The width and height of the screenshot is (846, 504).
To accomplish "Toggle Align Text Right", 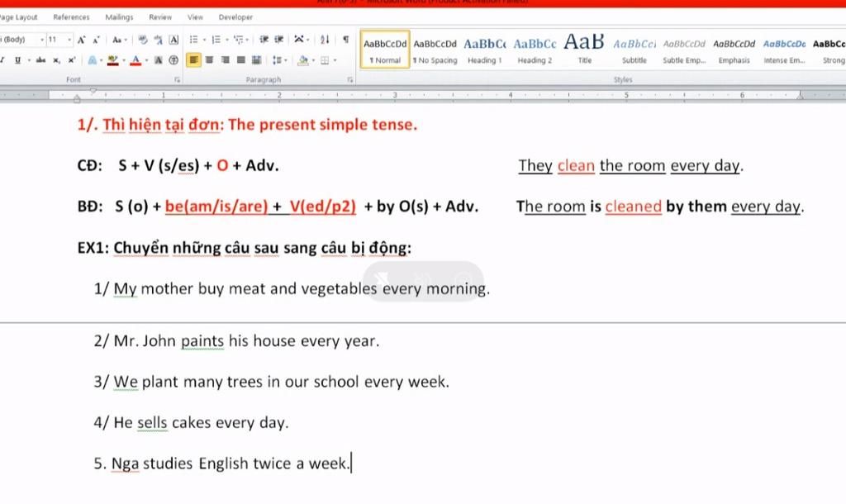I will click(225, 59).
